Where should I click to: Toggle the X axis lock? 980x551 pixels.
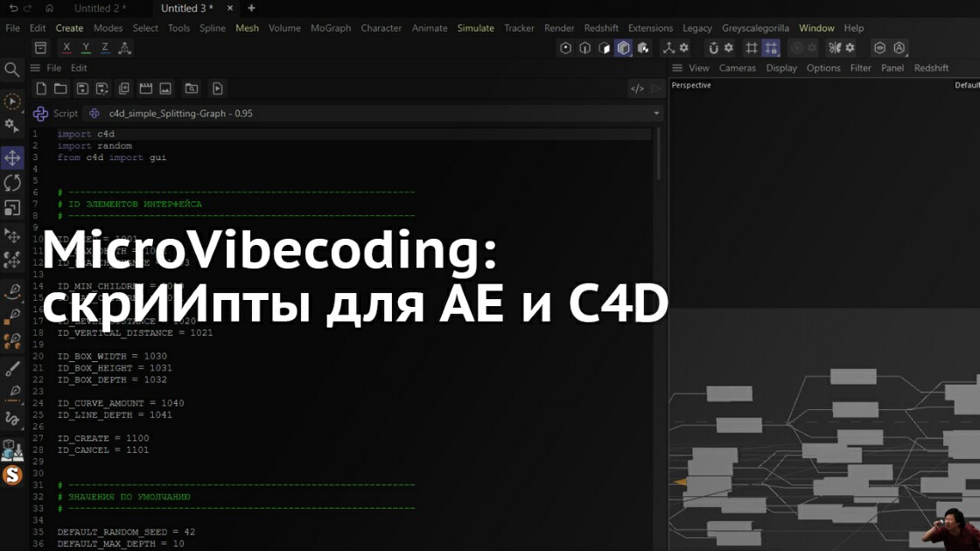(x=66, y=48)
